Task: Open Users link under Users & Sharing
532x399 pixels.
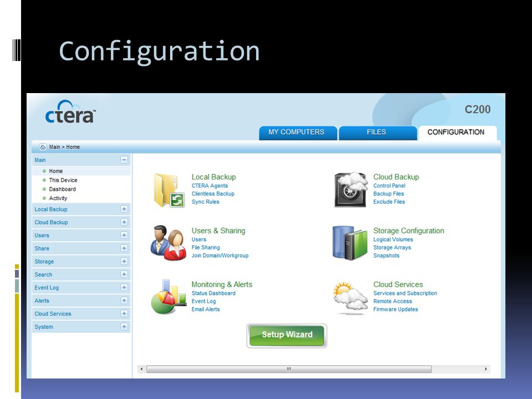Action: tap(199, 239)
